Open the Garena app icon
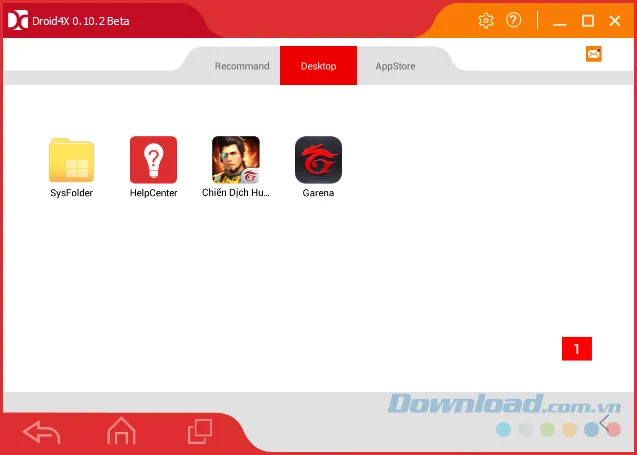The width and height of the screenshot is (637, 455). (x=318, y=160)
